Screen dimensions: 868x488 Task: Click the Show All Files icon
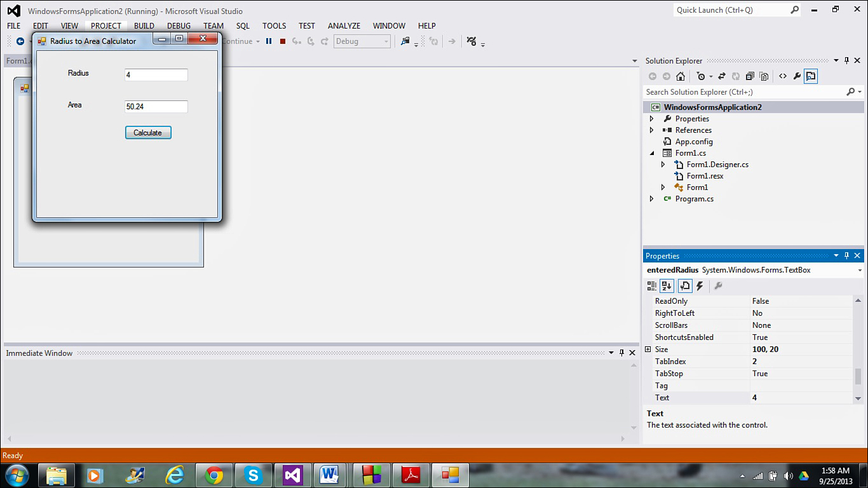764,76
